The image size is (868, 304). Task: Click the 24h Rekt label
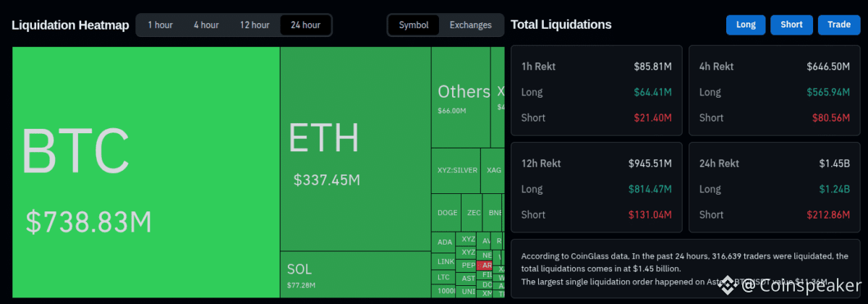(x=719, y=164)
